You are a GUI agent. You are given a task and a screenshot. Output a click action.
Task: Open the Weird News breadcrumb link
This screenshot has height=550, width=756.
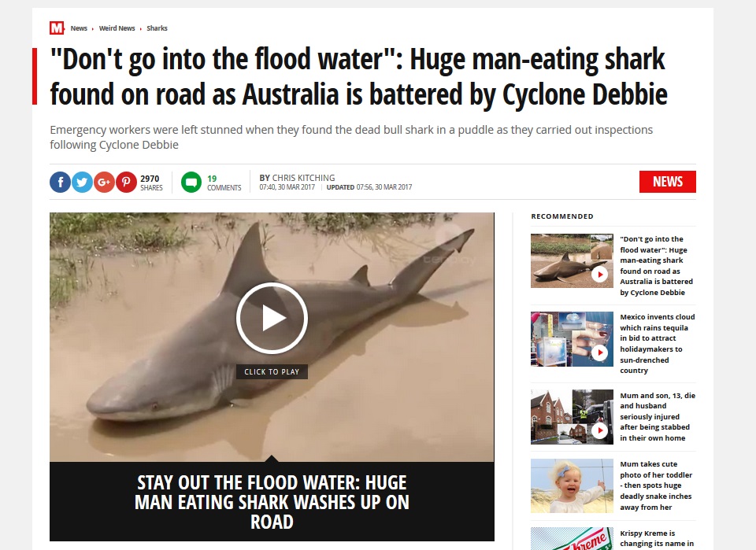117,28
